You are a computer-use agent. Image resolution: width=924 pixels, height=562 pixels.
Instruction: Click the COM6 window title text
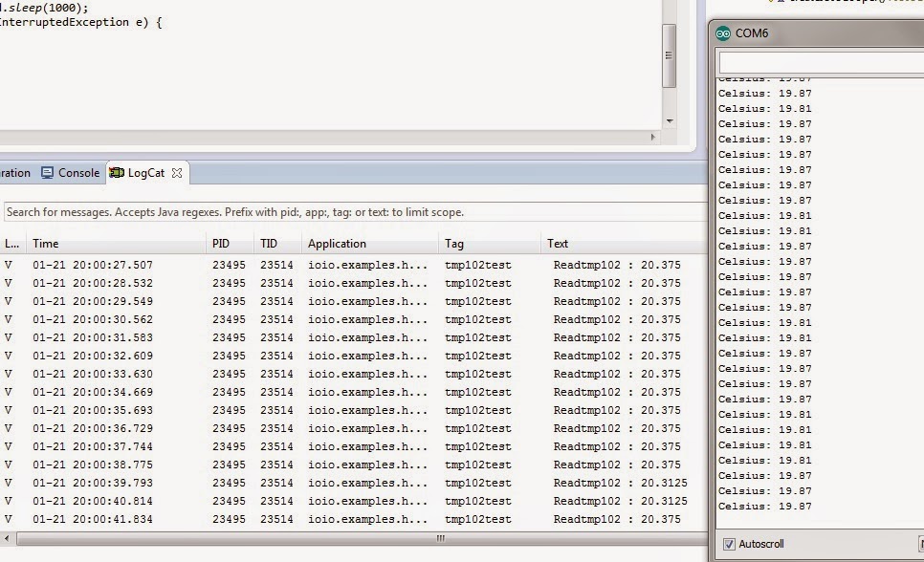[752, 33]
